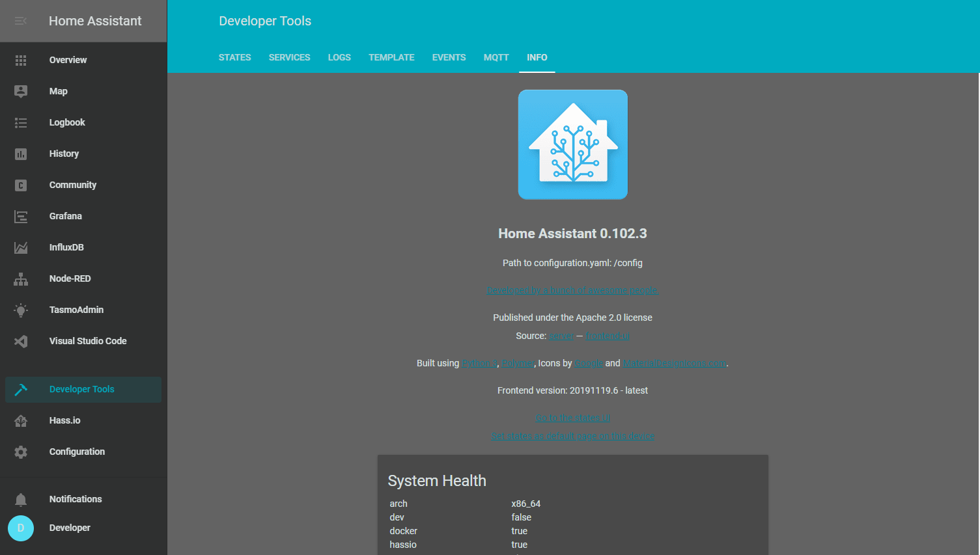Screen dimensions: 980x555
Task: Open Overview via its grid icon
Action: (x=21, y=60)
